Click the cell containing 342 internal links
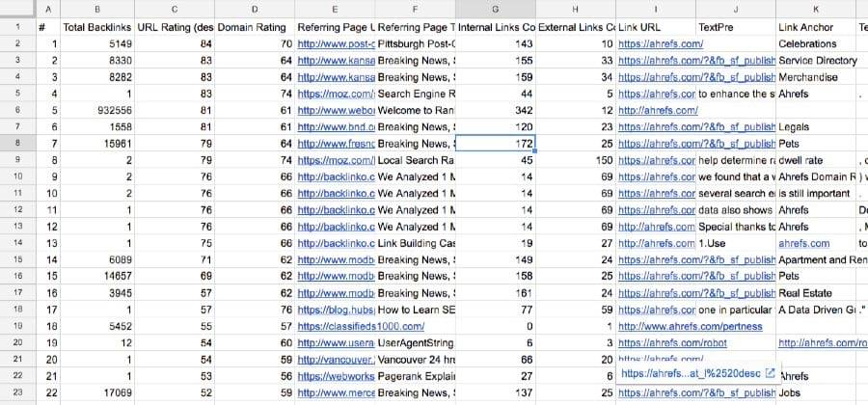Viewport: 868px width, 405px height. tap(496, 110)
